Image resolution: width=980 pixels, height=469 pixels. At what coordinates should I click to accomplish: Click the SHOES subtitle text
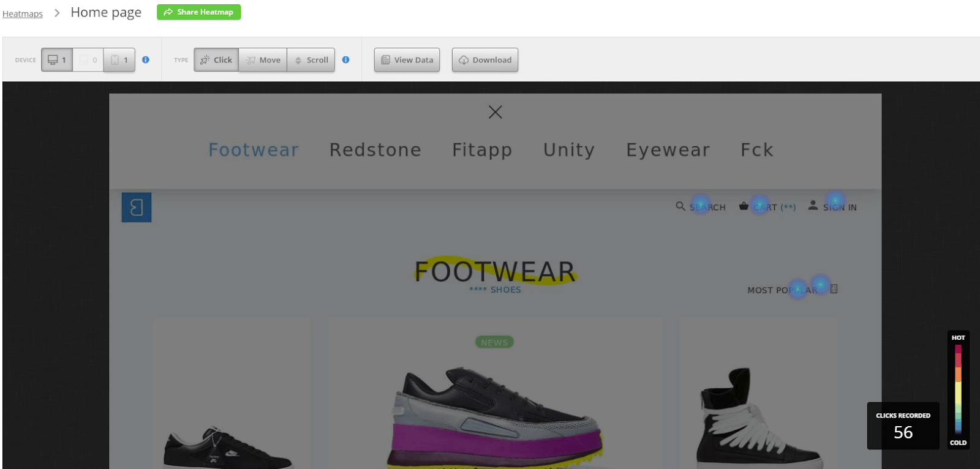point(496,290)
